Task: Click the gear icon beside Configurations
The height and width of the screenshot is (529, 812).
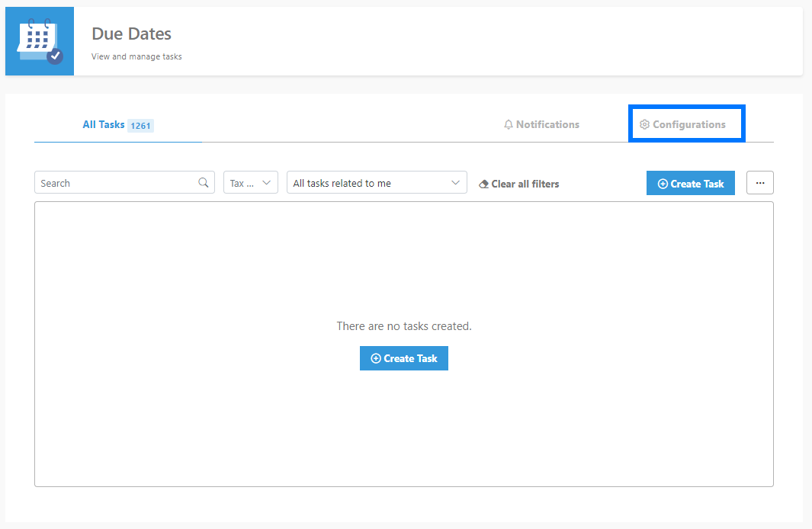Action: (644, 125)
